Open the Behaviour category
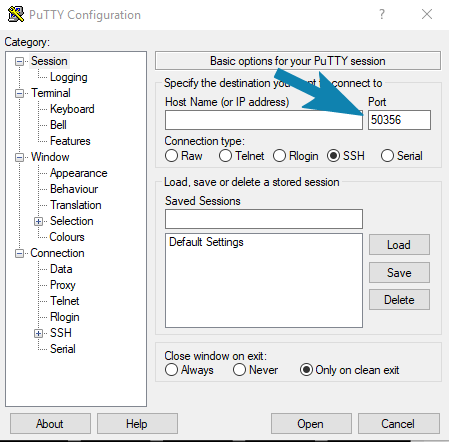Image resolution: width=449 pixels, height=442 pixels. (x=74, y=189)
